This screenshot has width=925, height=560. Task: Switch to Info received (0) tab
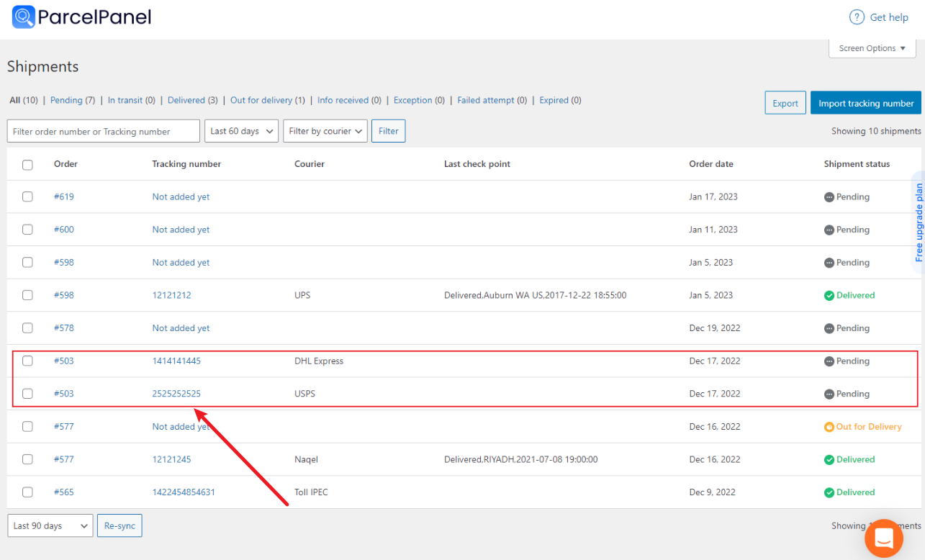pyautogui.click(x=349, y=100)
